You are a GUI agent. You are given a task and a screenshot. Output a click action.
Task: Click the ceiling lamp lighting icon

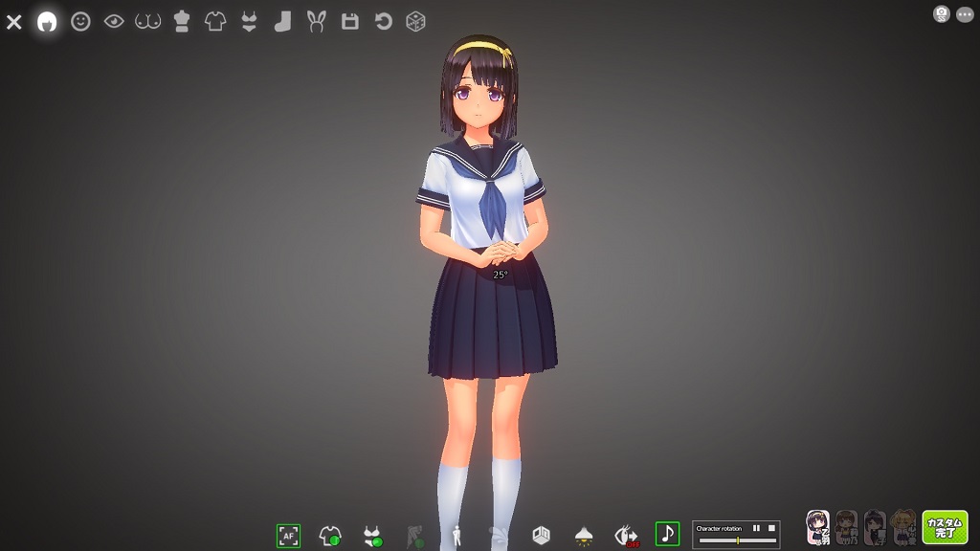pyautogui.click(x=583, y=535)
